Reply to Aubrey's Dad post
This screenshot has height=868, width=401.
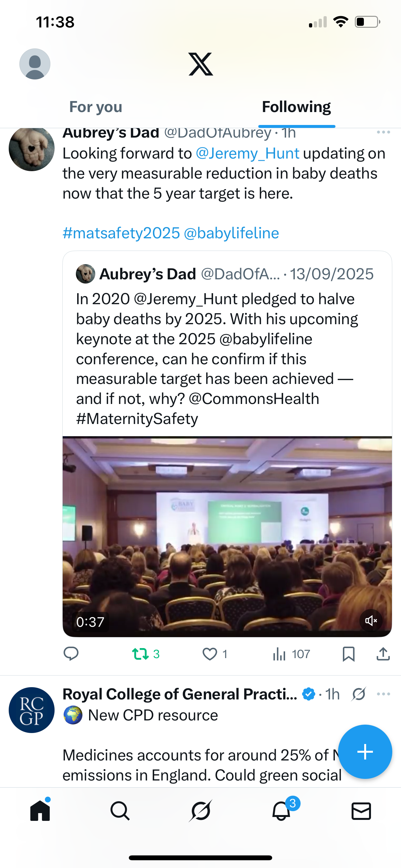71,654
